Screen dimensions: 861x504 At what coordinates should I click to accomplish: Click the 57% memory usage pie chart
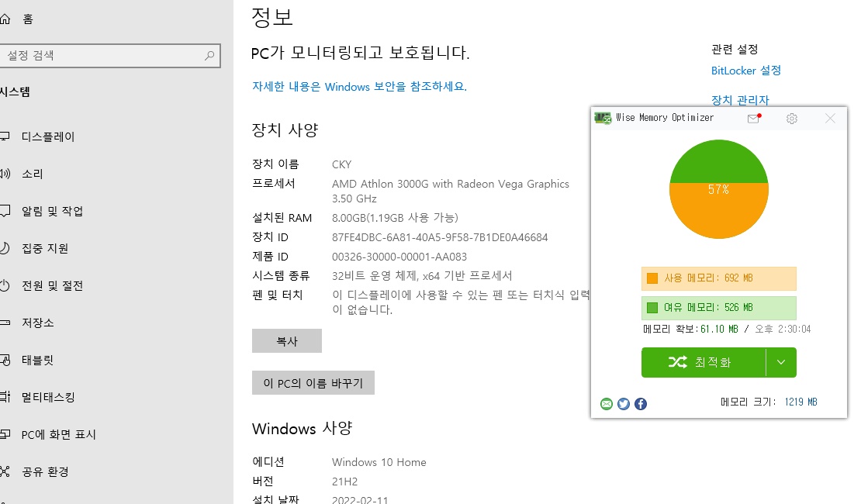[719, 189]
